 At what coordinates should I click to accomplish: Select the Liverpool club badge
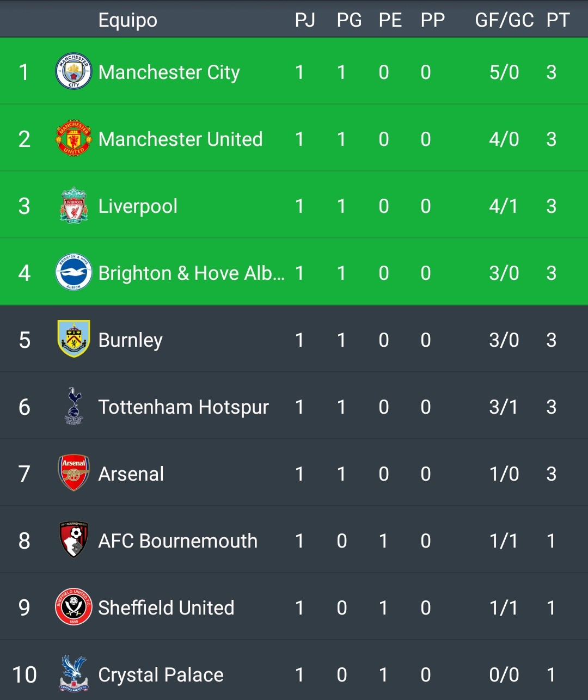pyautogui.click(x=73, y=205)
